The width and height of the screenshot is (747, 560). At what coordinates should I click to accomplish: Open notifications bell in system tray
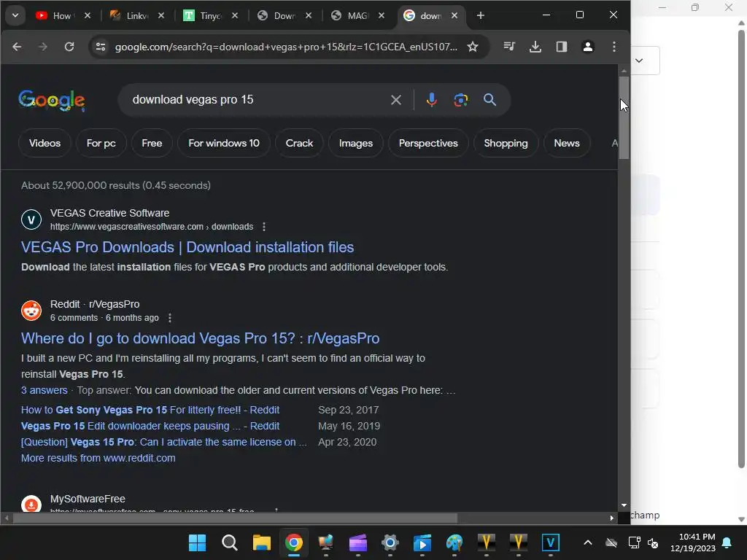click(x=727, y=542)
